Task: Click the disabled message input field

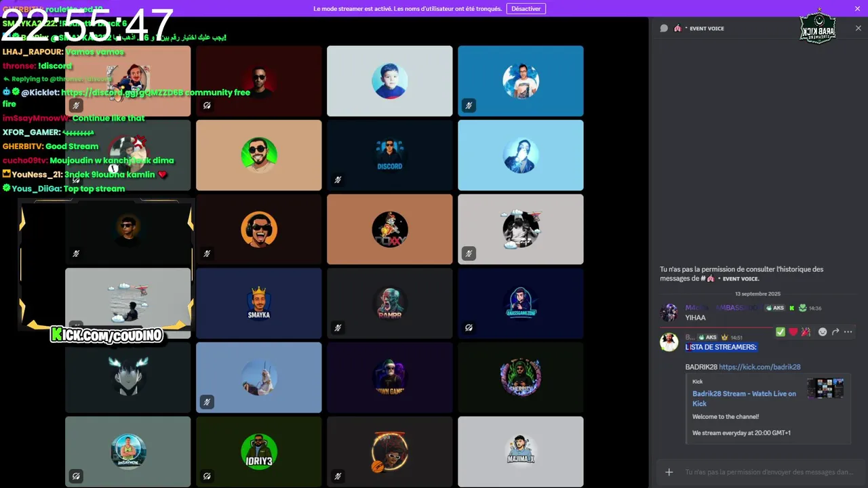Action: pyautogui.click(x=769, y=472)
